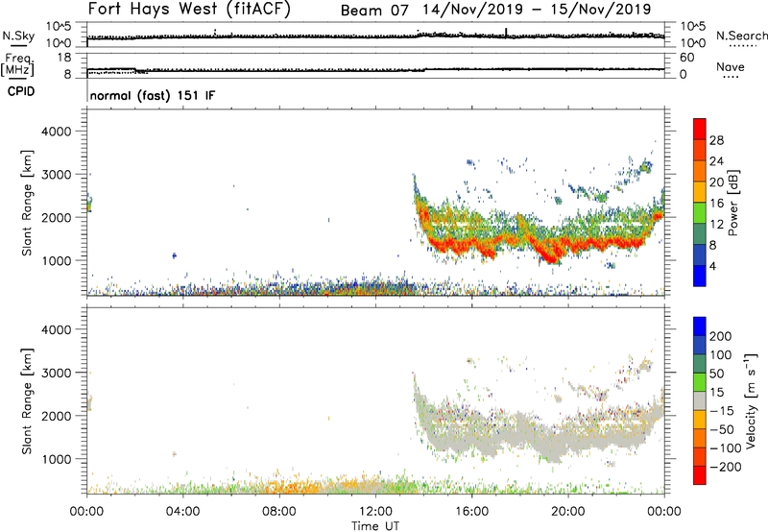Select the 'Freq. [MHz]' axis label

tap(17, 65)
